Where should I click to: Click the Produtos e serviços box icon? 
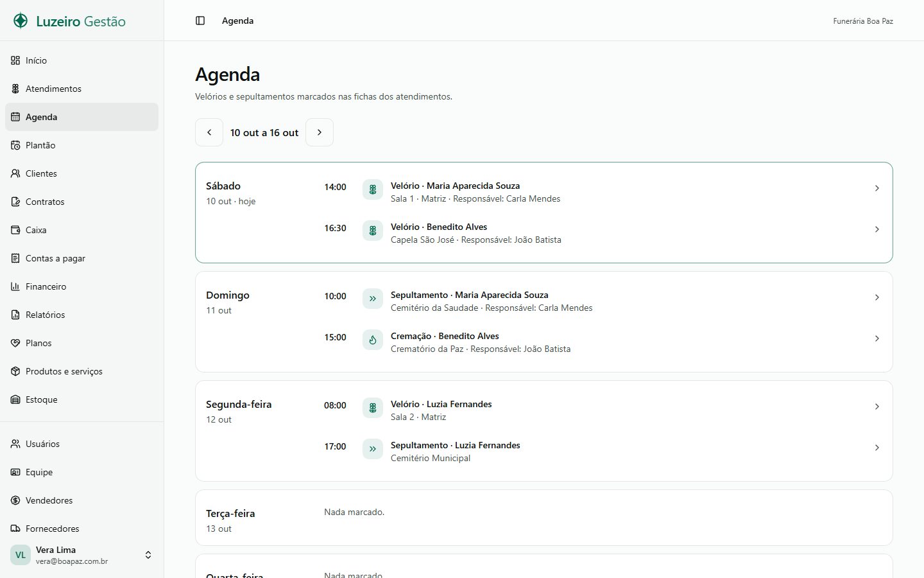tap(15, 371)
